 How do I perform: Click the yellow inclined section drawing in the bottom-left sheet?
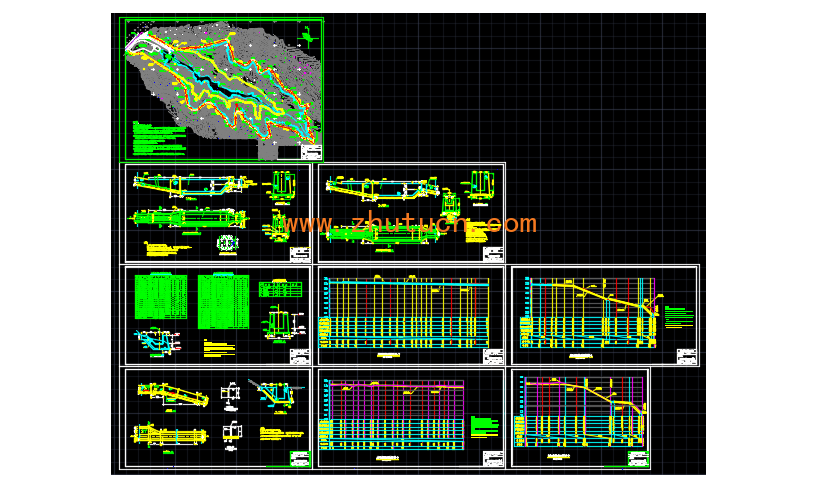coord(172,394)
